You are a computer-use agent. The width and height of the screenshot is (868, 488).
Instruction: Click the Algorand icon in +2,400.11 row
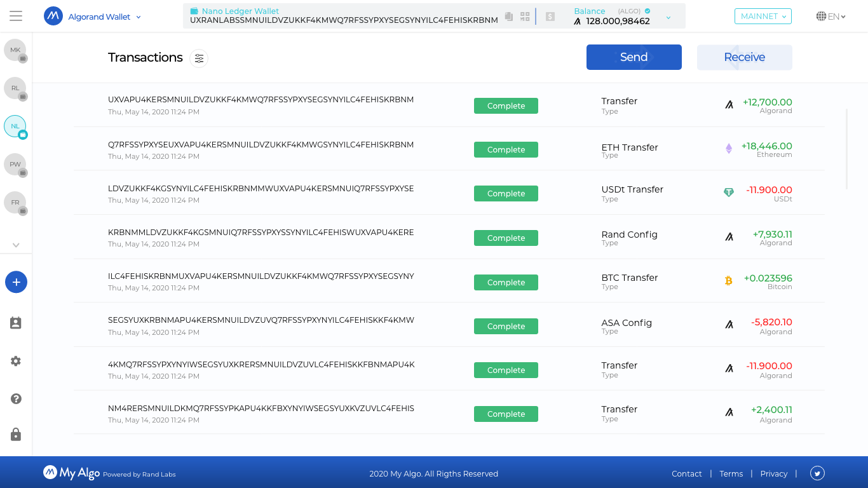(729, 412)
